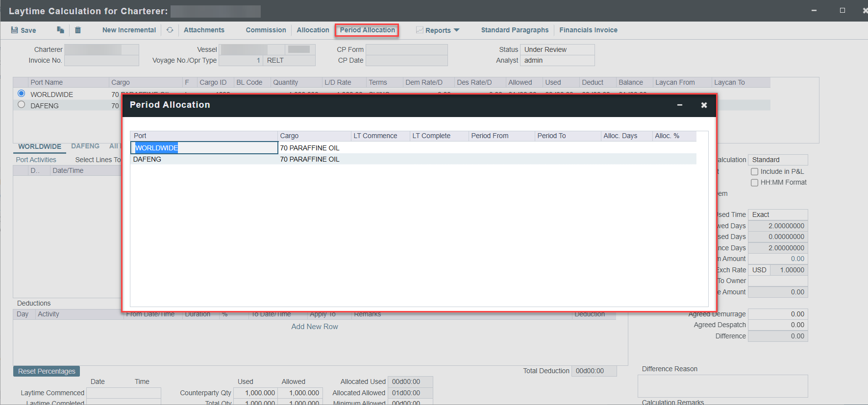Expand the Reports dropdown arrow
The image size is (868, 405).
click(457, 30)
